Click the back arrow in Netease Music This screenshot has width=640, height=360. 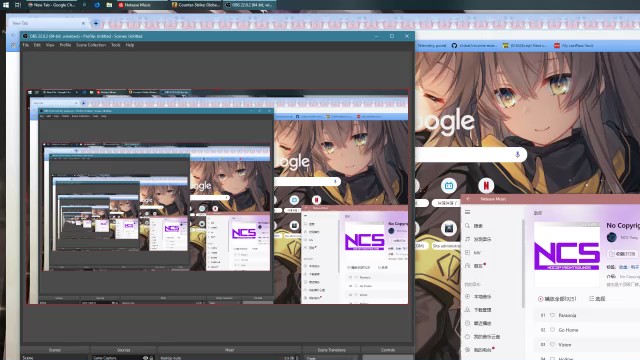(469, 199)
